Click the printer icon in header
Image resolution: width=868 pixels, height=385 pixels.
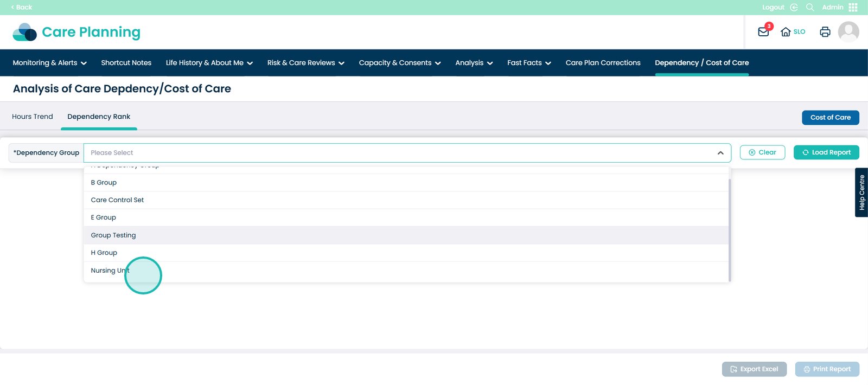(x=825, y=32)
